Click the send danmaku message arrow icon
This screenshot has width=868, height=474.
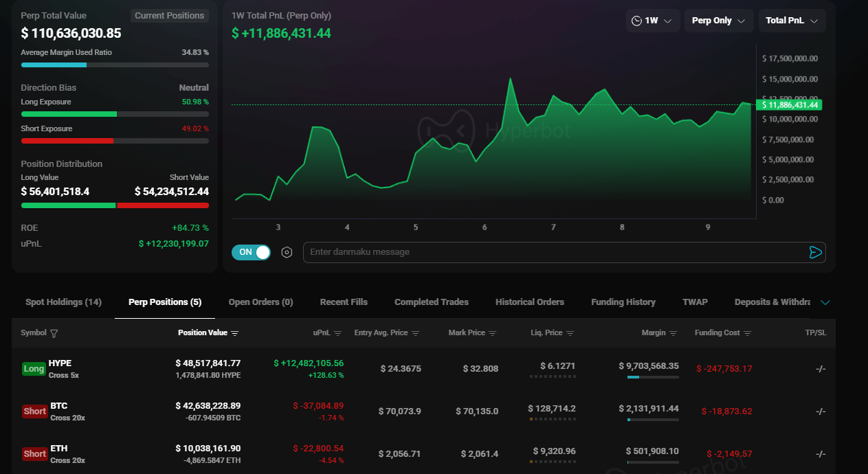[x=815, y=252]
